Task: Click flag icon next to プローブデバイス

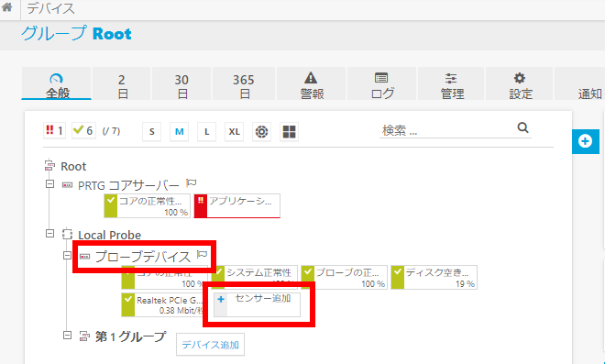Action: (x=203, y=254)
